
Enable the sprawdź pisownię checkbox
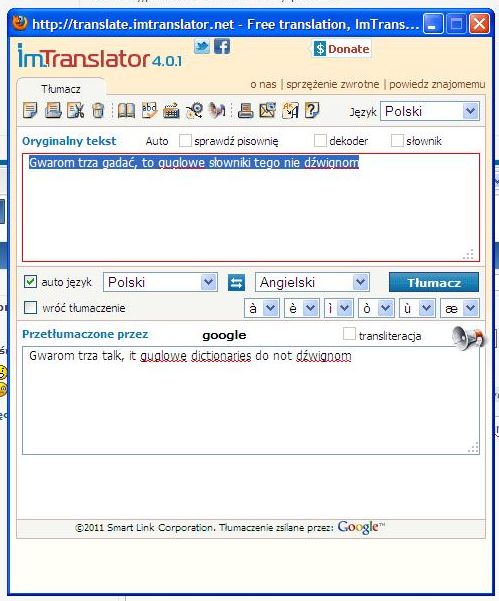point(185,140)
